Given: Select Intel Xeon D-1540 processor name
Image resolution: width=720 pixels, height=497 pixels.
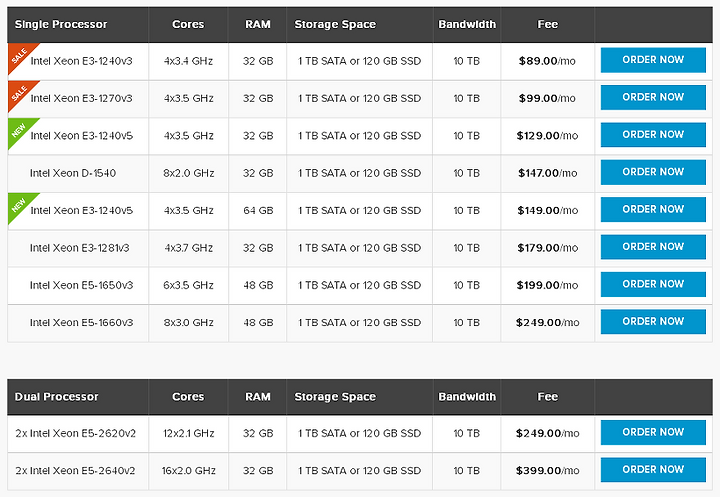Looking at the screenshot, I should coord(73,173).
